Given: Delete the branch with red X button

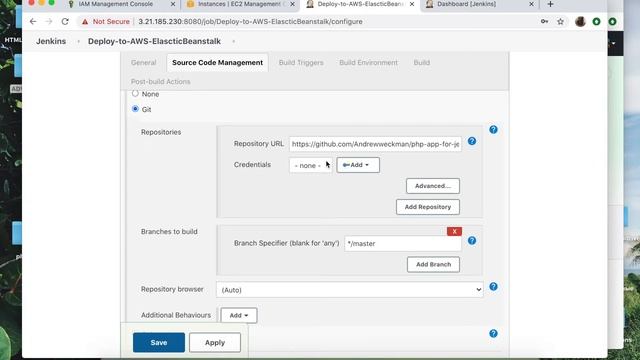Looking at the screenshot, I should coord(454,231).
